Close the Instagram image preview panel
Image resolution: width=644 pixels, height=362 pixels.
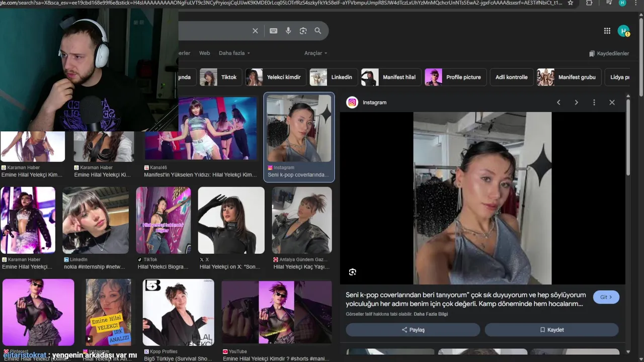pos(612,102)
